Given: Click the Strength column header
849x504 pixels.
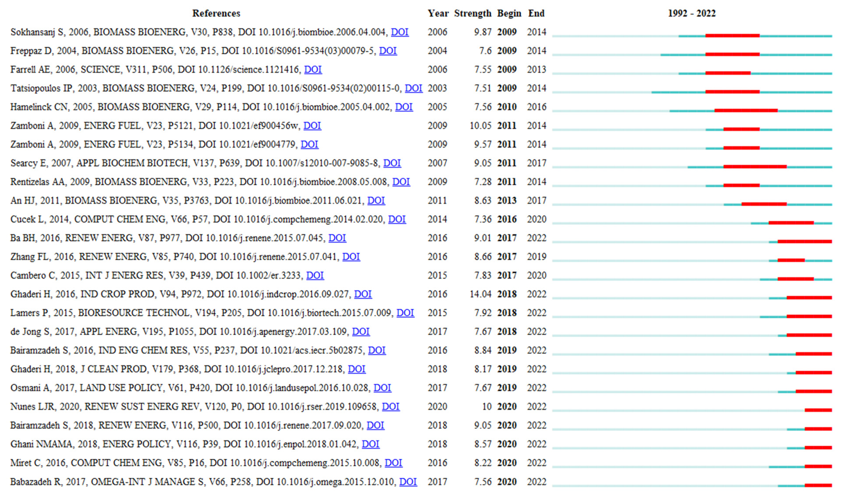Looking at the screenshot, I should coord(472,13).
